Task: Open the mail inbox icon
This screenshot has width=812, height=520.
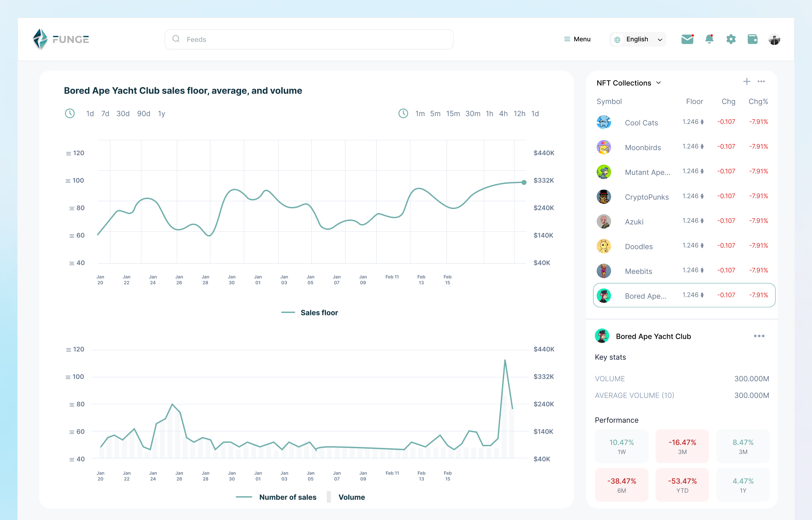Action: click(687, 39)
